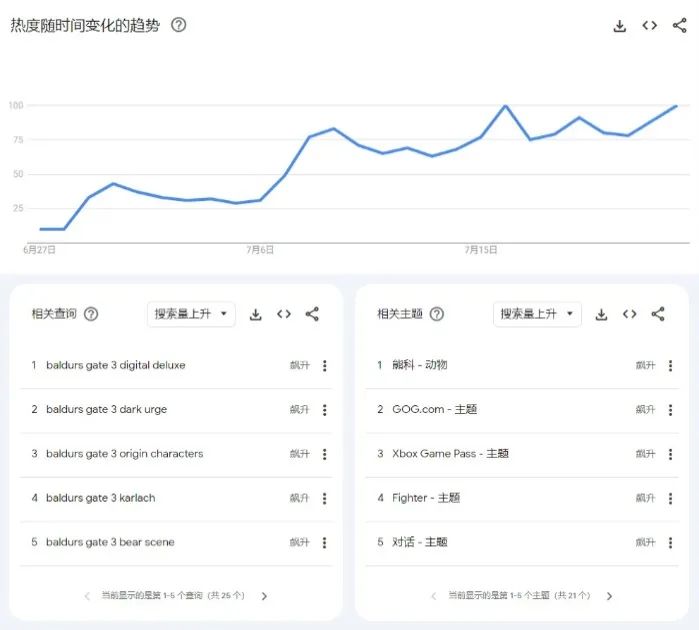Open query baldurs gate 3 bear scene
This screenshot has width=699, height=630.
tap(110, 542)
